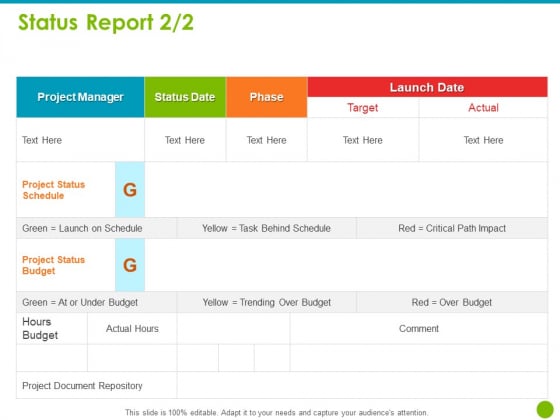Select the Schedule status G indicator
Viewport: 560px width, 420px height.
pyautogui.click(x=130, y=190)
